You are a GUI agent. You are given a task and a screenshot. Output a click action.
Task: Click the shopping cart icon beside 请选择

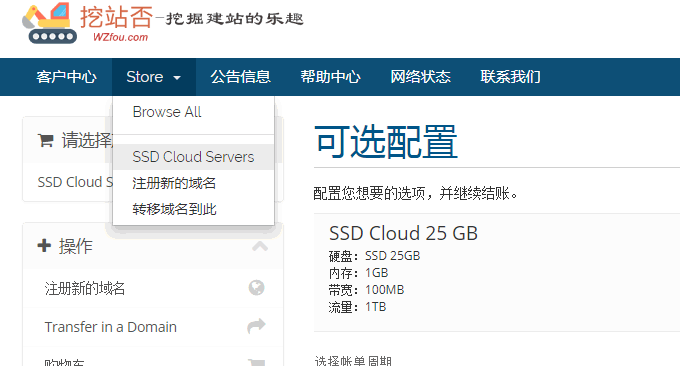click(46, 141)
